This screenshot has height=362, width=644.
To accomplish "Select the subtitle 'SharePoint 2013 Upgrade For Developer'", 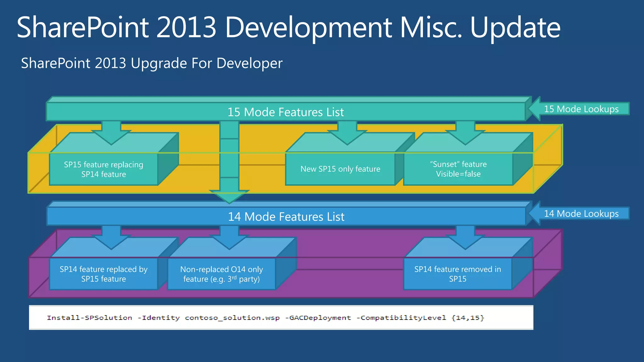I will pos(152,63).
